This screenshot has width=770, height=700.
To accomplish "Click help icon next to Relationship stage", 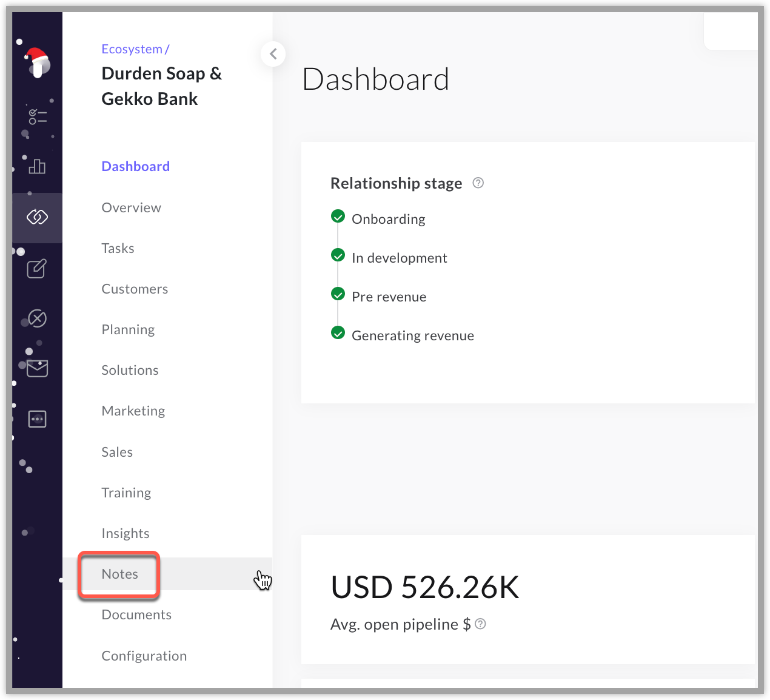I will (x=478, y=183).
